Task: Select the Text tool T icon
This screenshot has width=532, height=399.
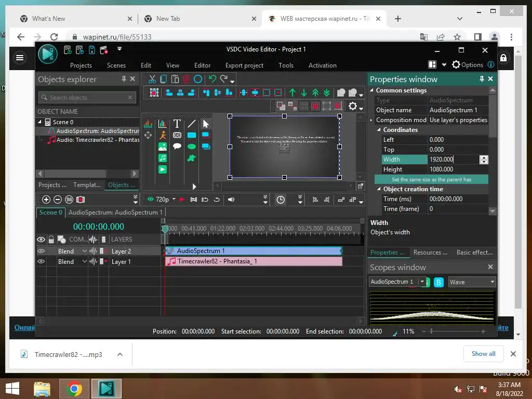Action: (177, 124)
